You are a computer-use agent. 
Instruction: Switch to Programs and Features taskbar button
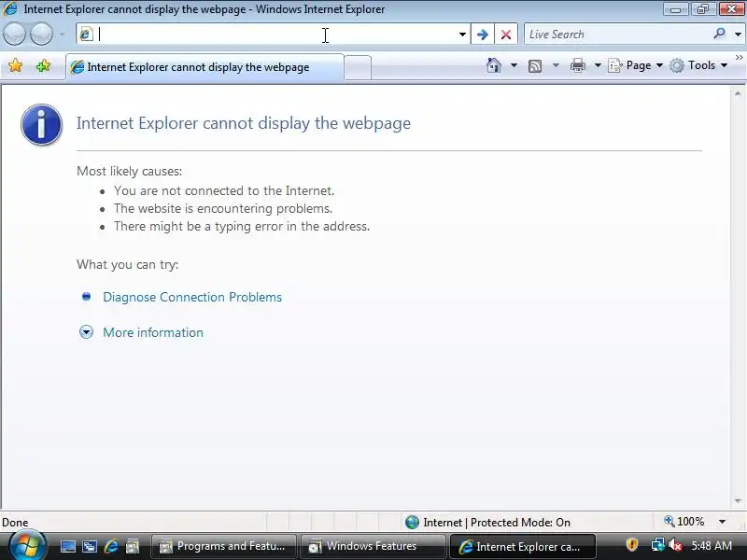(x=223, y=546)
